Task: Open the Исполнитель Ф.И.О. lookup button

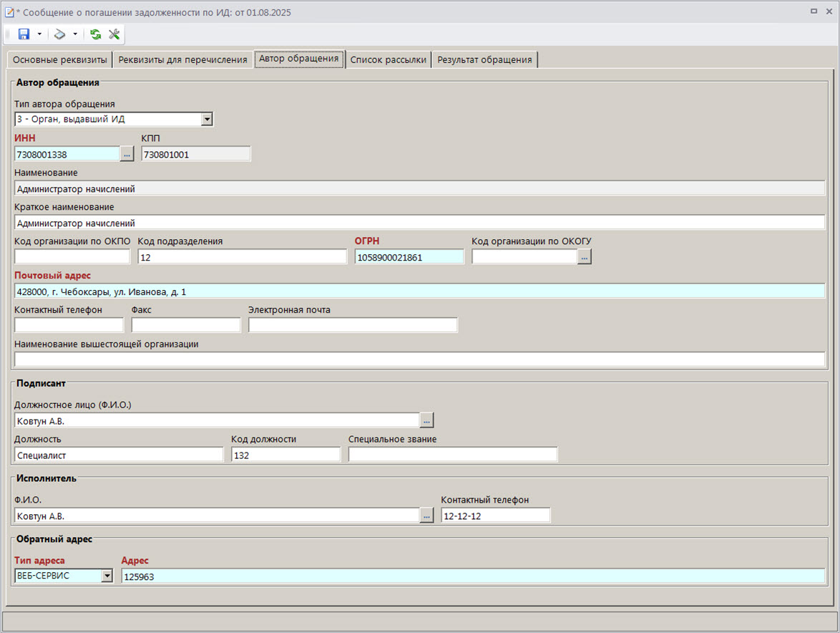Action: (x=426, y=516)
